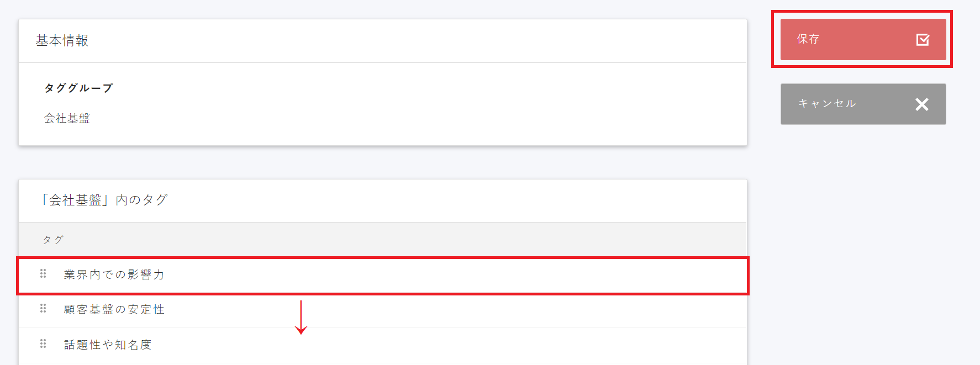Viewport: 980px width, 365px height.
Task: Click the drag handle beside 顧客基盤の安定性
Action: [x=43, y=309]
